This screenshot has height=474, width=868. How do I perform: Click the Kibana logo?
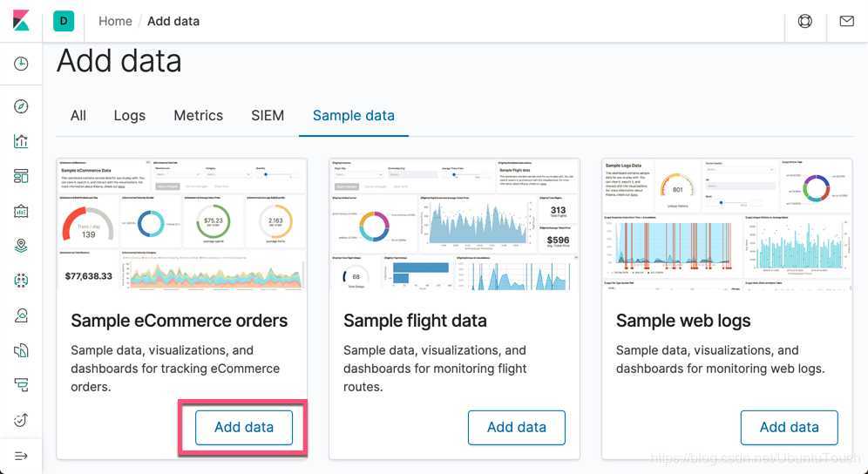pyautogui.click(x=21, y=21)
